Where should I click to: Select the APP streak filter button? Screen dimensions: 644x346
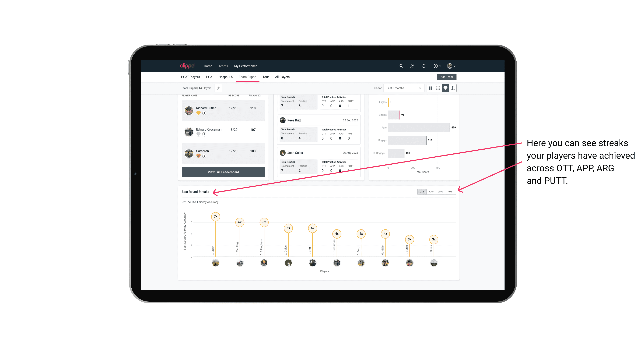[x=430, y=191]
